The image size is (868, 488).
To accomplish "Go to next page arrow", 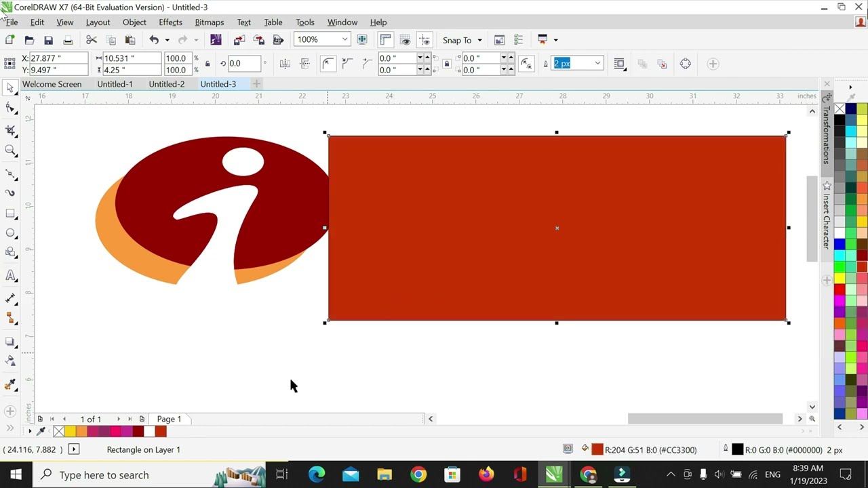I will point(118,419).
